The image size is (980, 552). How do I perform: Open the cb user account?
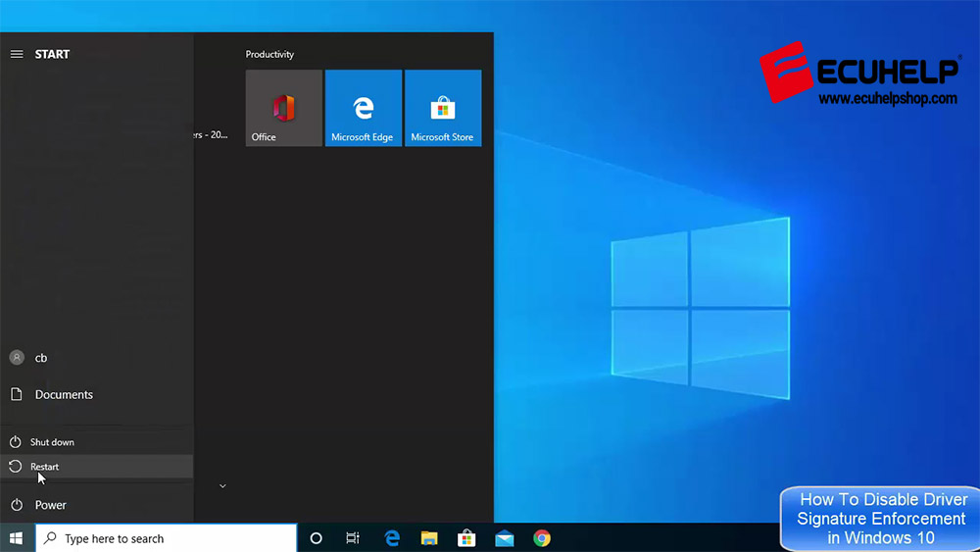click(x=96, y=358)
